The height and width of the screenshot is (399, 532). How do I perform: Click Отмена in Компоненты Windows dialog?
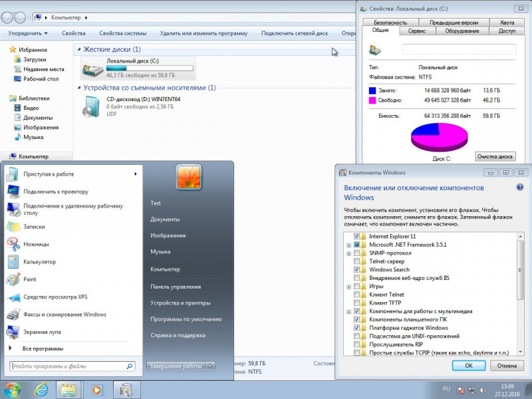(x=507, y=365)
